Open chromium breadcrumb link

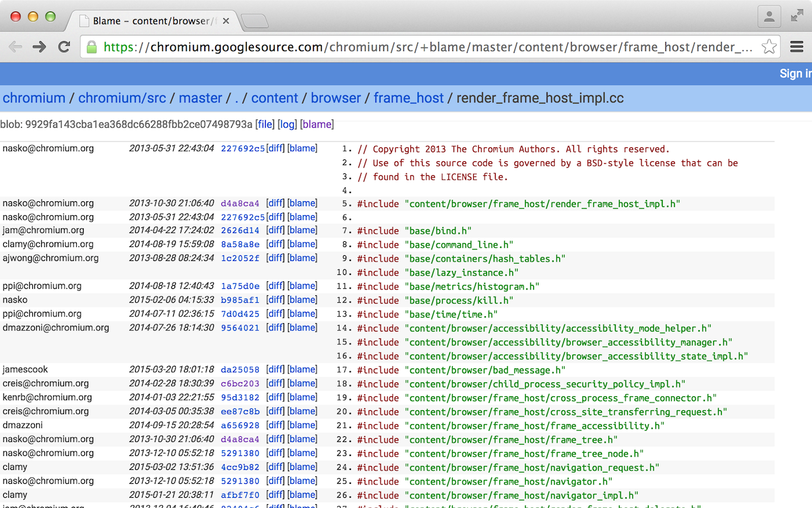click(34, 98)
